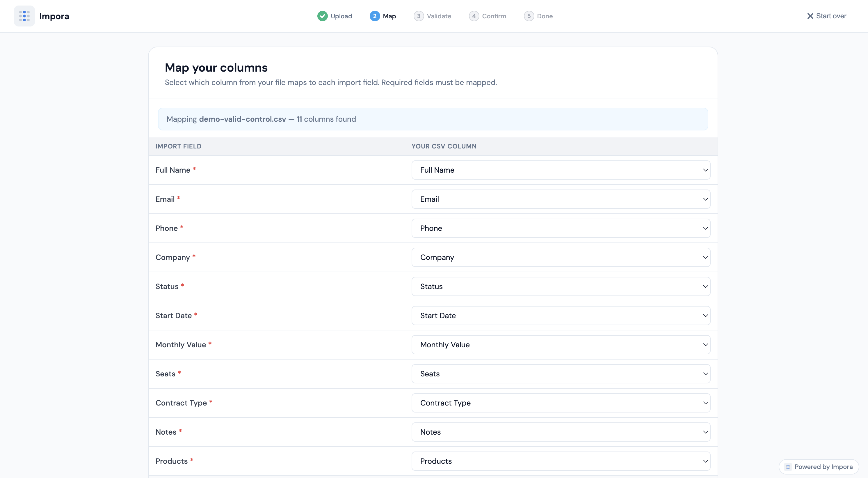Click the Monthly Value import field label

[181, 345]
